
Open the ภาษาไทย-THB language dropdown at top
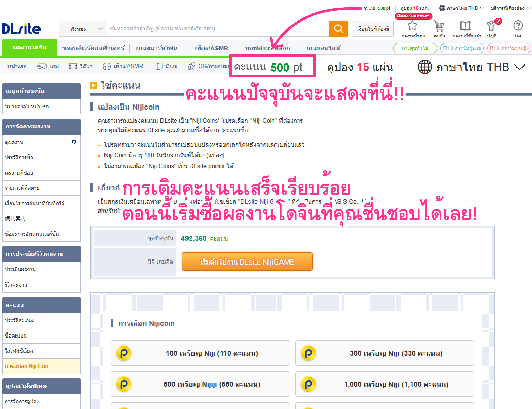462,8
